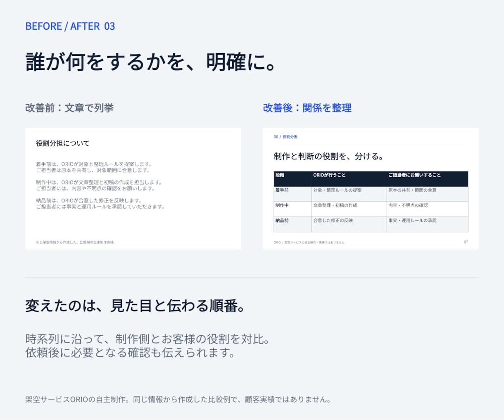Click the 'BEFORE / AFTER 03' label
The height and width of the screenshot is (420, 504).
(x=70, y=26)
